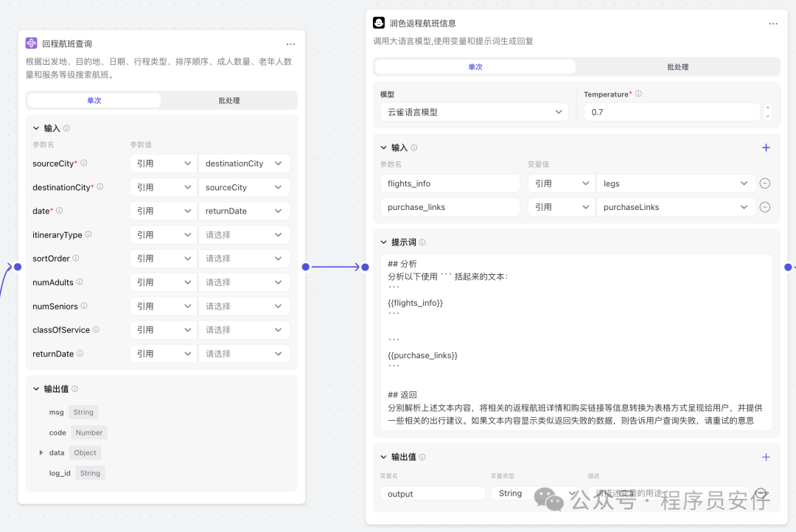Collapse the 输出值 section in 回程航班查询 node
This screenshot has height=532, width=796.
(36, 389)
